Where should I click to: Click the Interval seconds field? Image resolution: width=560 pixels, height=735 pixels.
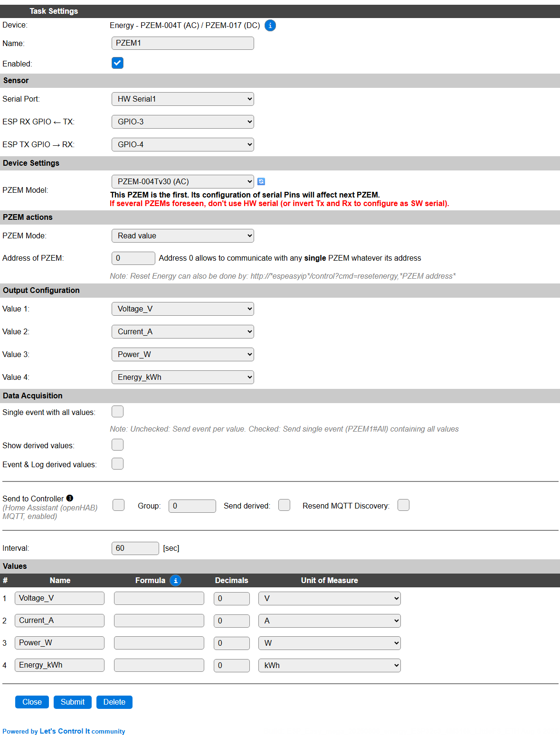click(x=135, y=548)
